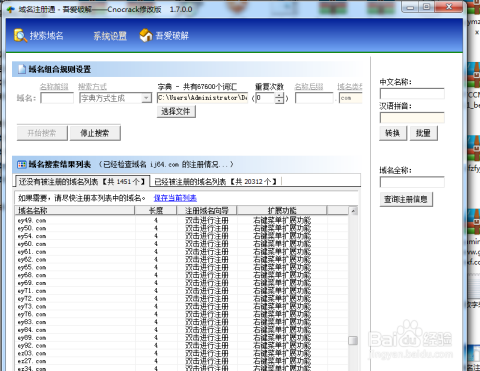Click the 查询注册信息 button
Viewport: 480px width, 371px height.
tap(406, 199)
